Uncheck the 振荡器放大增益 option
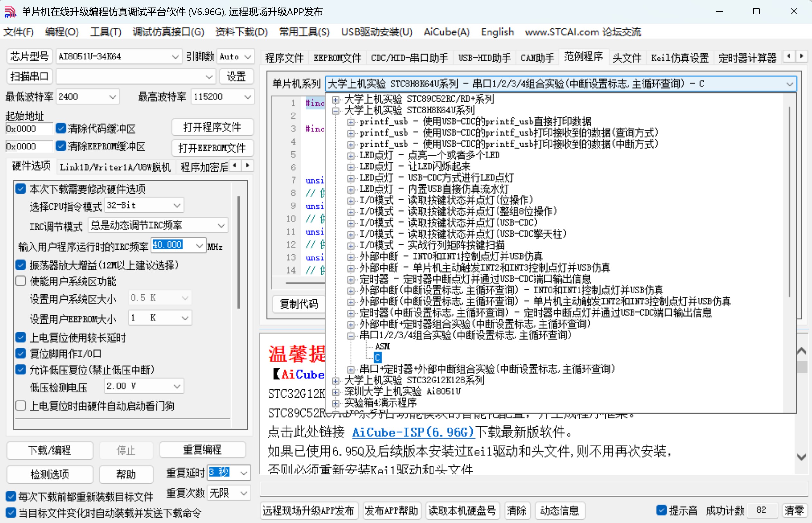This screenshot has height=523, width=812. (x=21, y=265)
